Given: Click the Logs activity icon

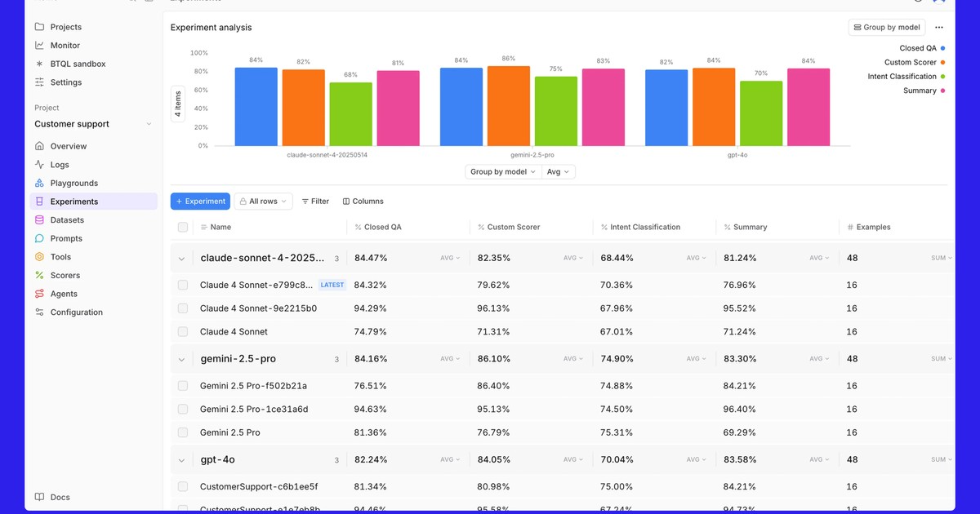Looking at the screenshot, I should coord(39,165).
